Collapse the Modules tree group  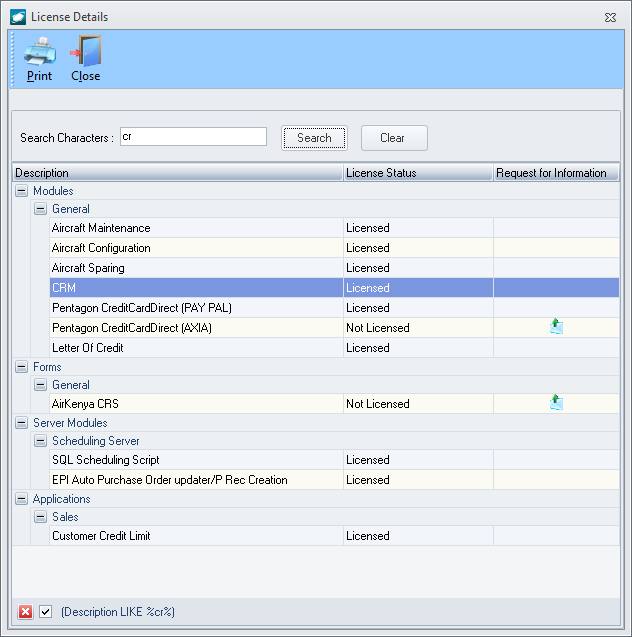pos(22,191)
